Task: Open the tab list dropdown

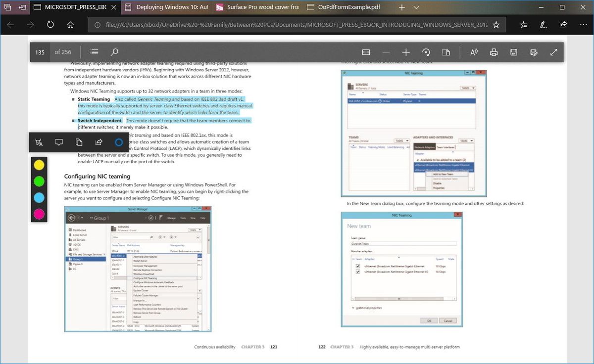Action: pos(415,7)
